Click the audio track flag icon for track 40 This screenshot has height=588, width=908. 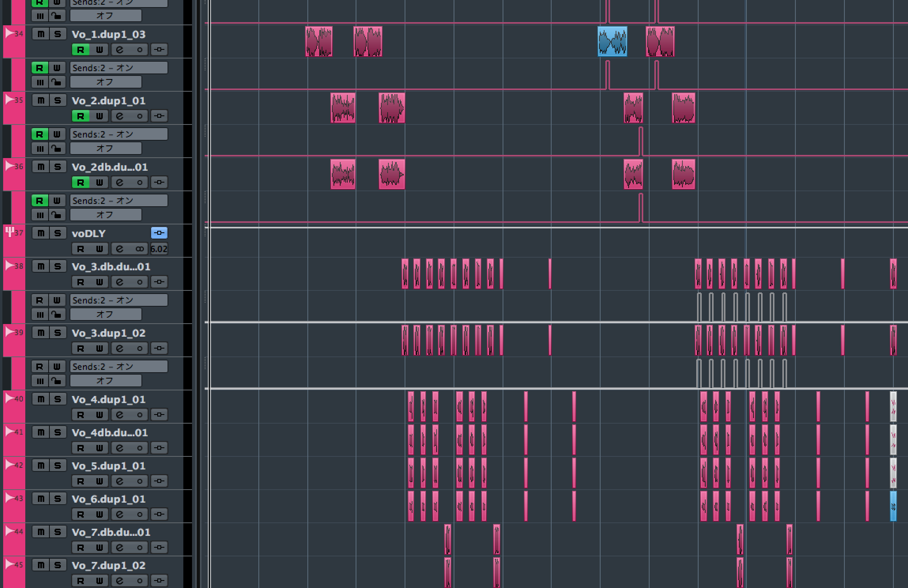[x=9, y=398]
